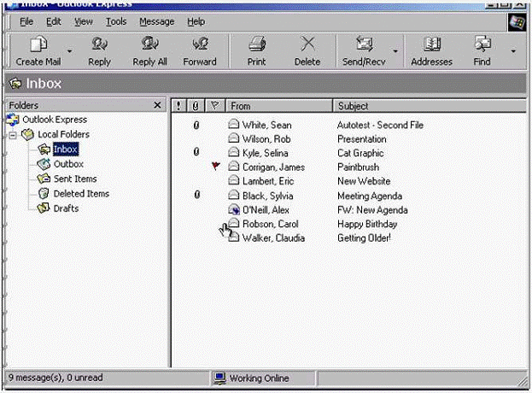Sort by the priority column header
The height and width of the screenshot is (393, 532).
click(178, 106)
